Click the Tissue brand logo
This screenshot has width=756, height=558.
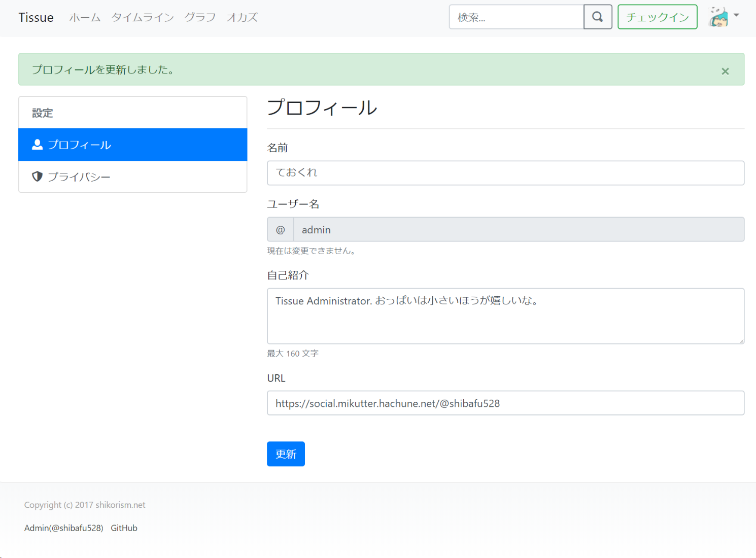click(x=36, y=18)
